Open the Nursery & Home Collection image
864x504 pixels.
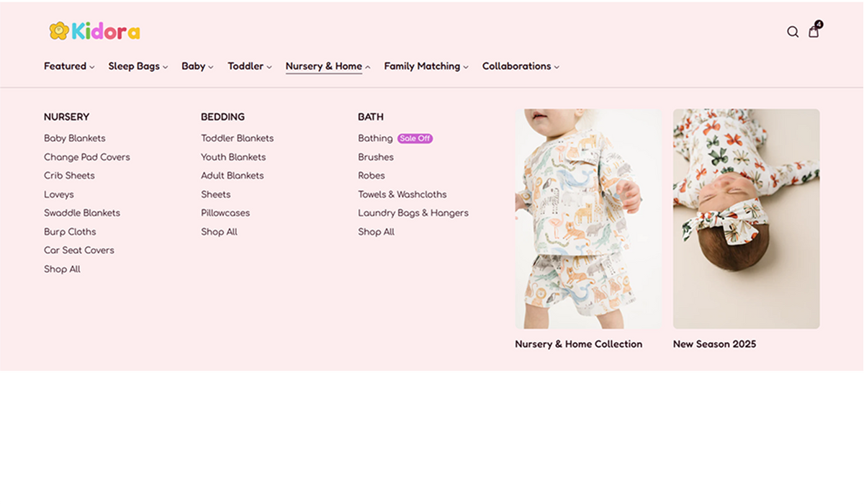[588, 219]
